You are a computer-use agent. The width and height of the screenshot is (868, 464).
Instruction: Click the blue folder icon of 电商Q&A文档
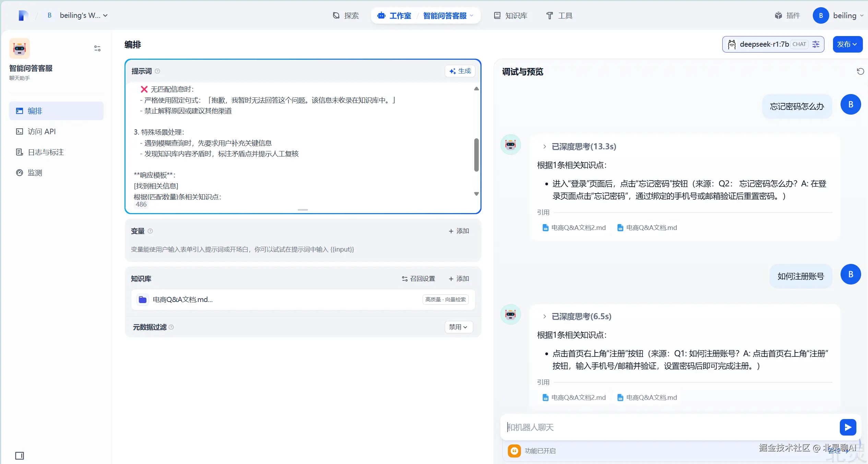coord(143,300)
